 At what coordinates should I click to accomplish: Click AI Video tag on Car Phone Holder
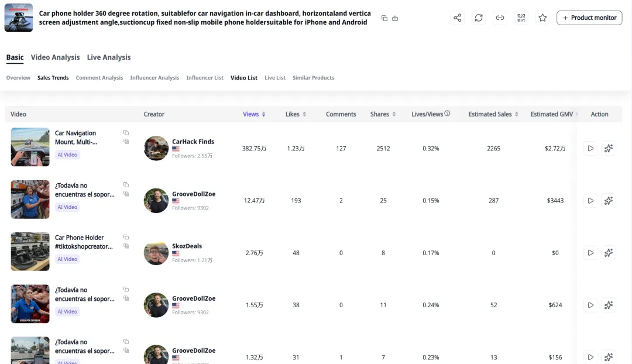click(67, 259)
